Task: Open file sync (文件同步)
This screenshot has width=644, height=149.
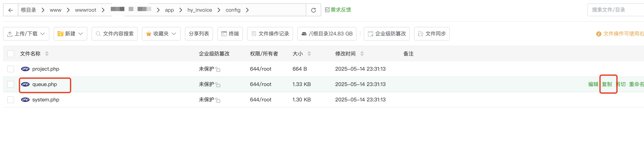Action: pos(431,34)
